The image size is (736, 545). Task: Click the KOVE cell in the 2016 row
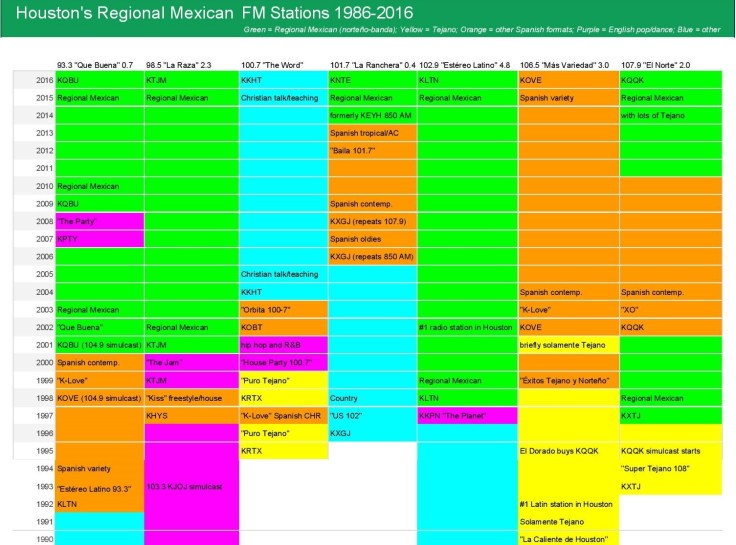568,80
